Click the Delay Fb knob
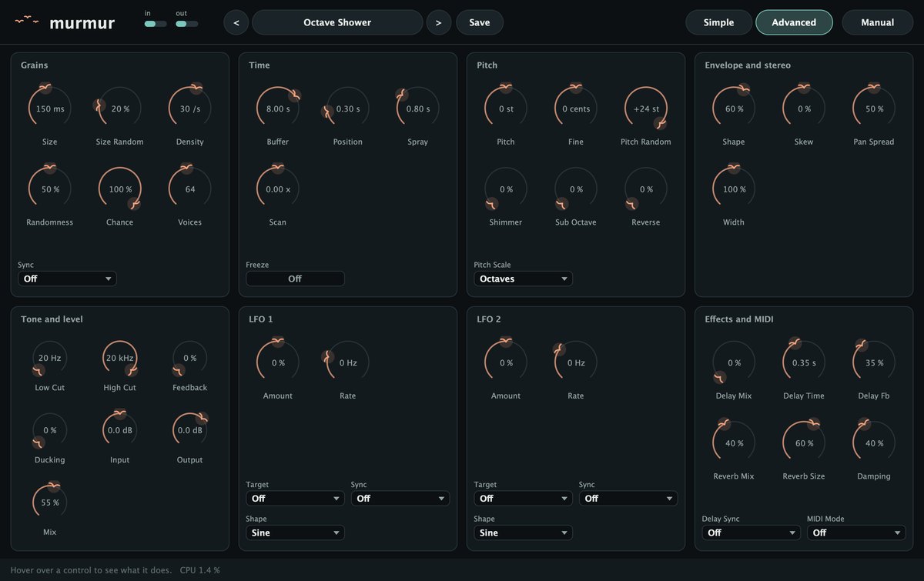The height and width of the screenshot is (581, 924). click(x=874, y=362)
